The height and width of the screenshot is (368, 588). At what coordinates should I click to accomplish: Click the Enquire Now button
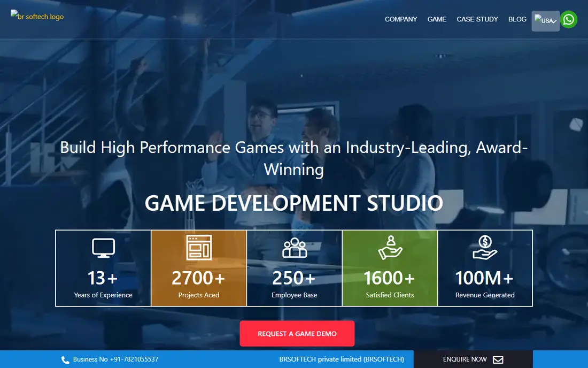tap(473, 359)
